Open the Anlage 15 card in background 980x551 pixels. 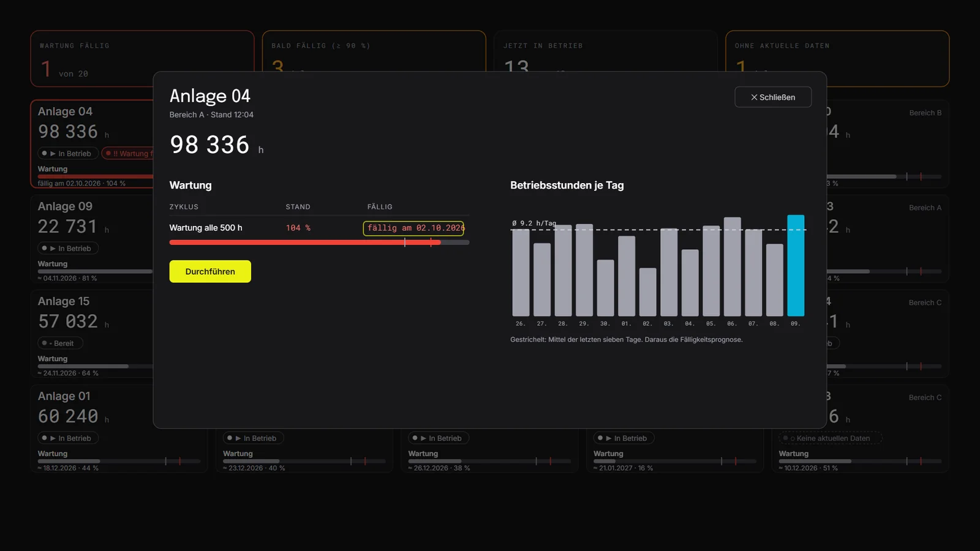(92, 334)
